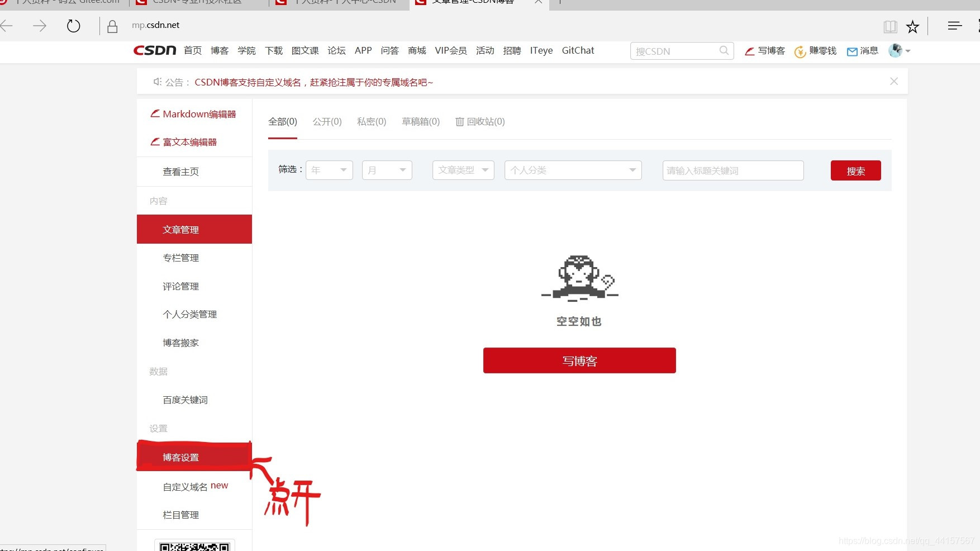This screenshot has width=980, height=551.
Task: Select 博客搬家 in sidebar
Action: (x=180, y=343)
